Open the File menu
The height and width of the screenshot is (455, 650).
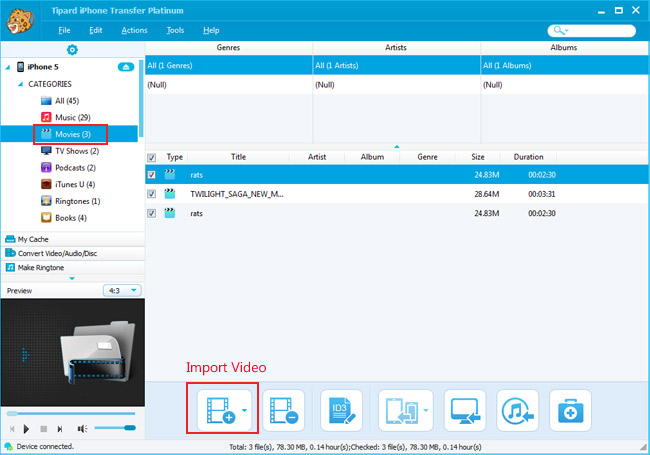tap(64, 30)
